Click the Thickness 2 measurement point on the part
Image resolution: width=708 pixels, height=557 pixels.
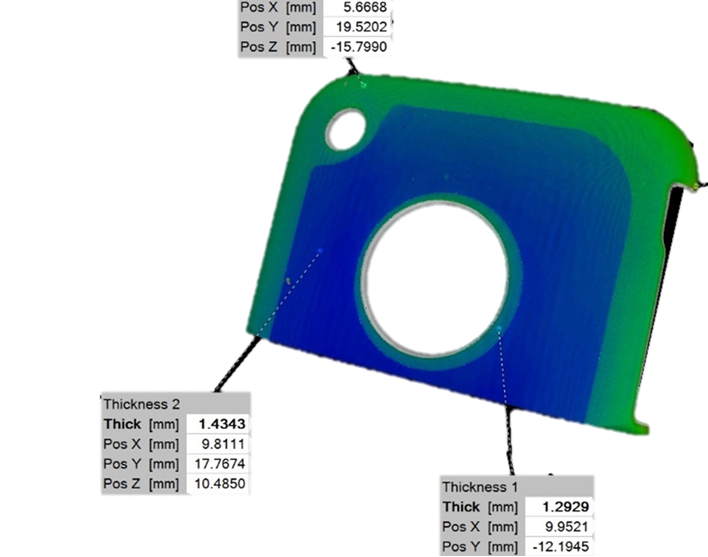click(319, 249)
